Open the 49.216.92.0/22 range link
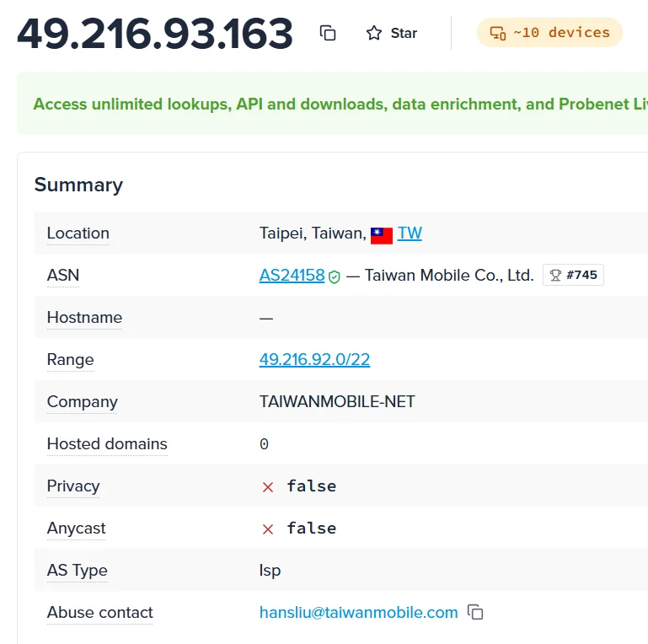This screenshot has width=648, height=644. (314, 360)
